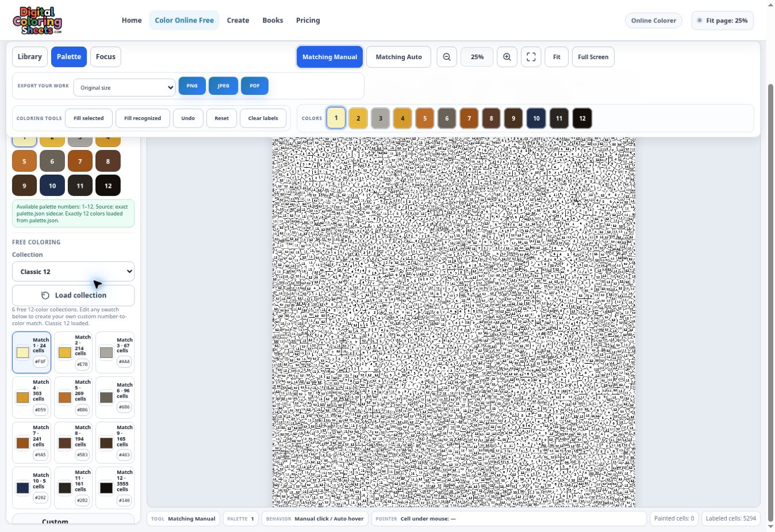Export the work as PNG

click(192, 86)
